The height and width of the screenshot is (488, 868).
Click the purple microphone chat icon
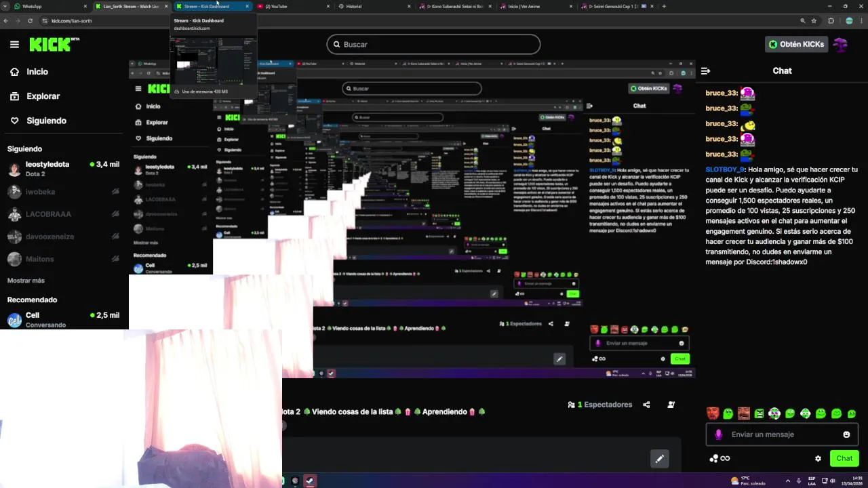coord(719,434)
